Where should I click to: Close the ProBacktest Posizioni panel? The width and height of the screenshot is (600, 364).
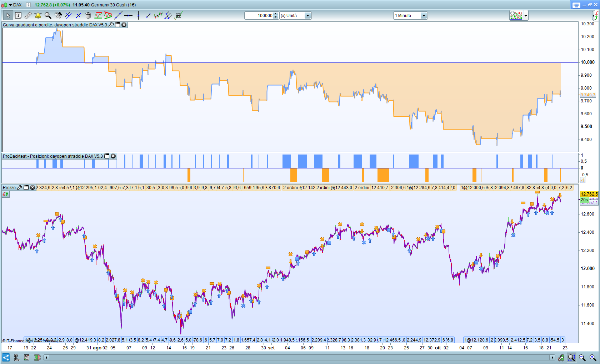(x=113, y=156)
